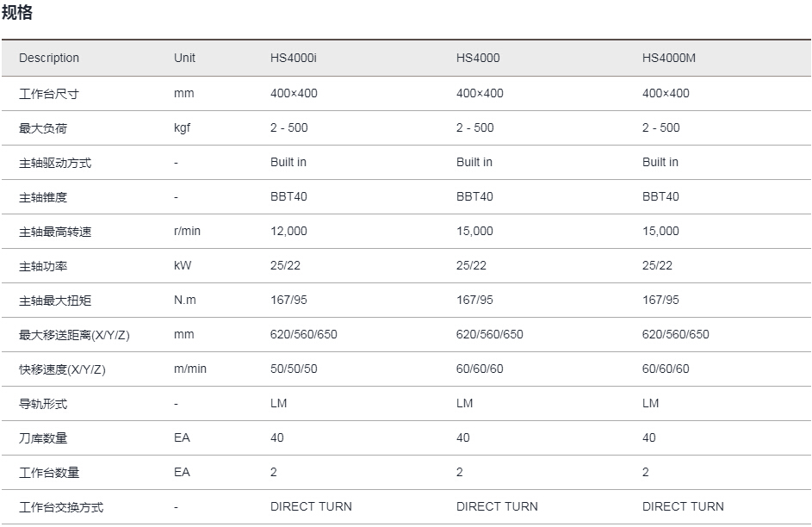Click the HS4000i column header
Viewport: 812px width, 527px height.
click(x=293, y=58)
